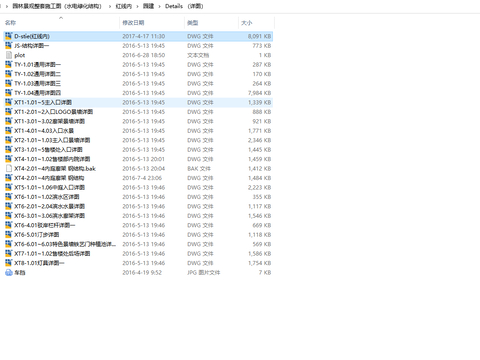The image size is (480, 360).
Task: Click date 2016-7-4 23:06
Action: [x=142, y=178]
